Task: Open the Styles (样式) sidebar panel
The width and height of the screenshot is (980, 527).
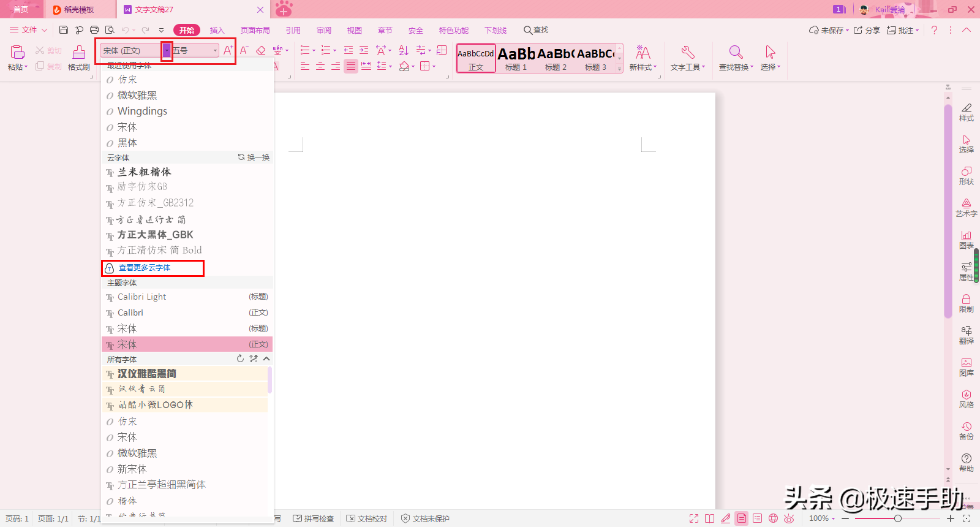Action: point(967,112)
